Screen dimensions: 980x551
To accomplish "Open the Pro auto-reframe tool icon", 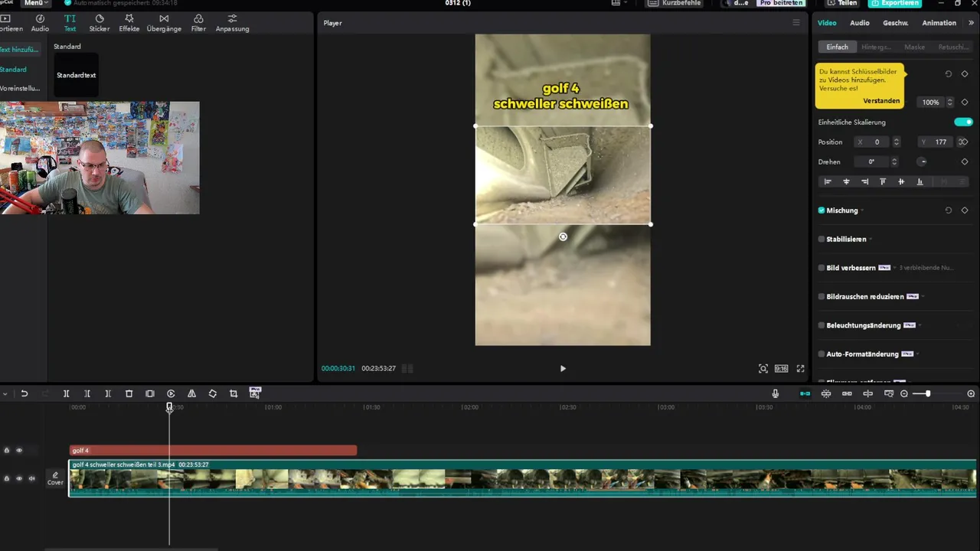I will coord(255,393).
